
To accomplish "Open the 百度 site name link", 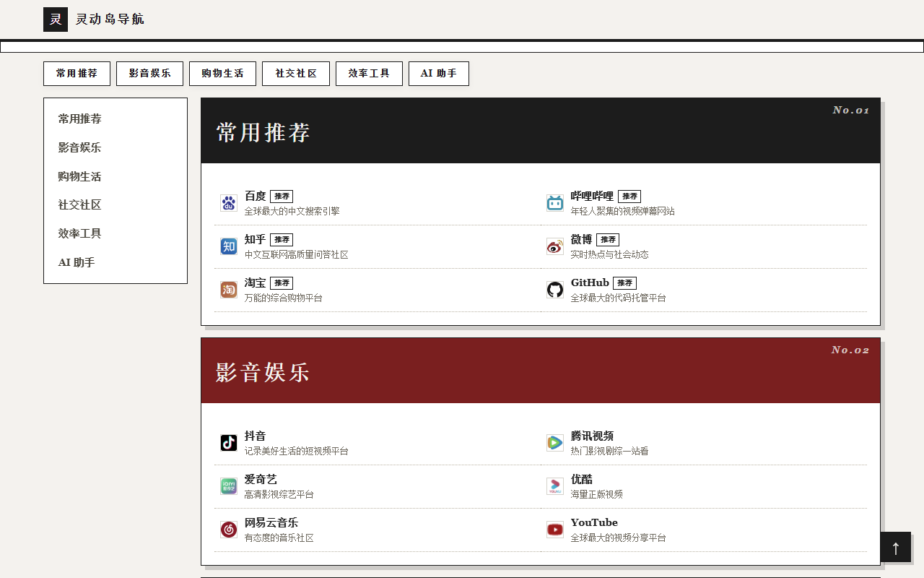I will [256, 196].
